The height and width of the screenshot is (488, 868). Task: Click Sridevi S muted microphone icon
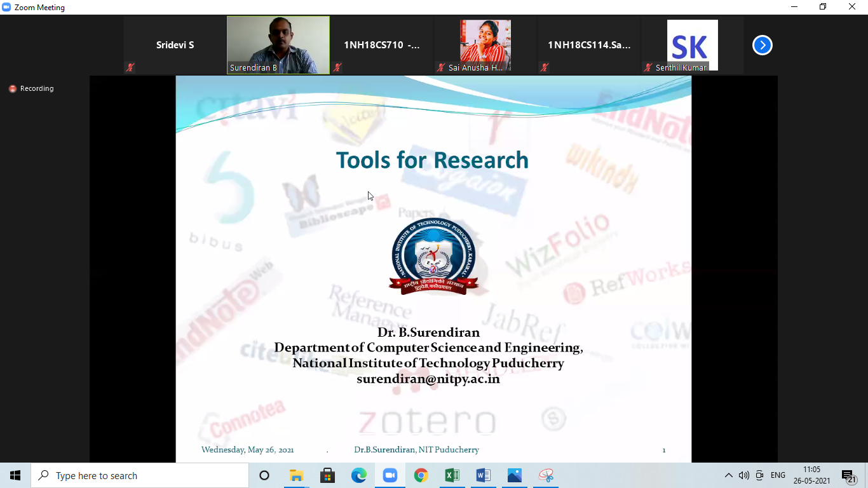pyautogui.click(x=130, y=67)
